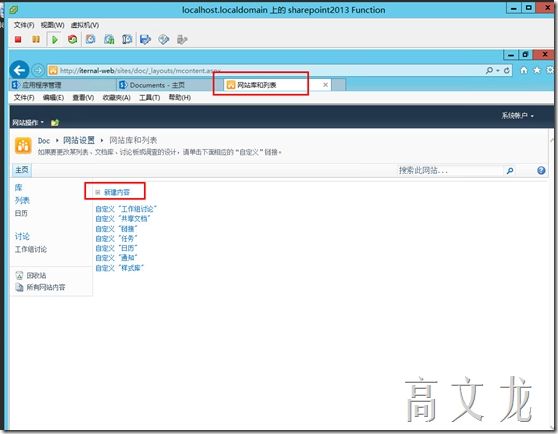Click 列表 in the left navigation
Image resolution: width=558 pixels, height=434 pixels.
[22, 200]
